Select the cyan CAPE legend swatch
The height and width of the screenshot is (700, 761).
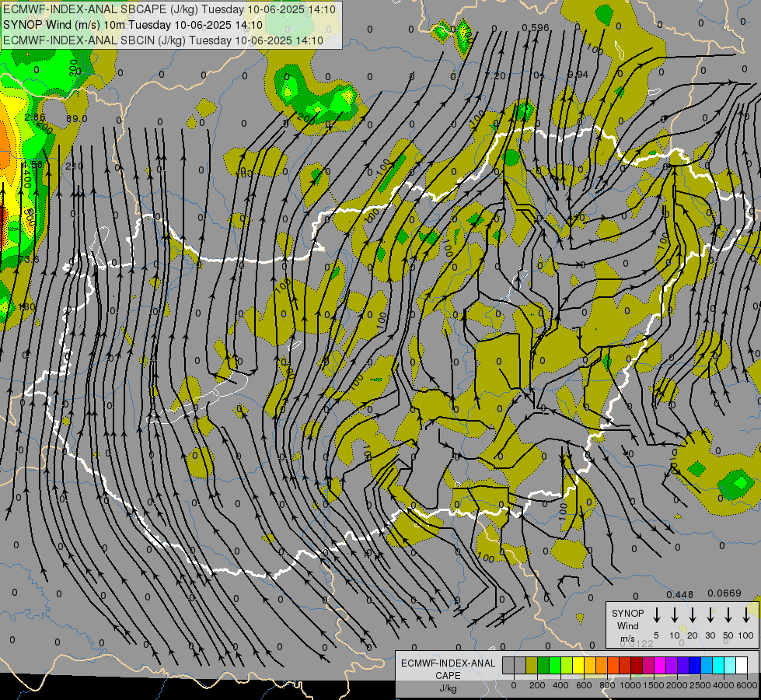[717, 665]
